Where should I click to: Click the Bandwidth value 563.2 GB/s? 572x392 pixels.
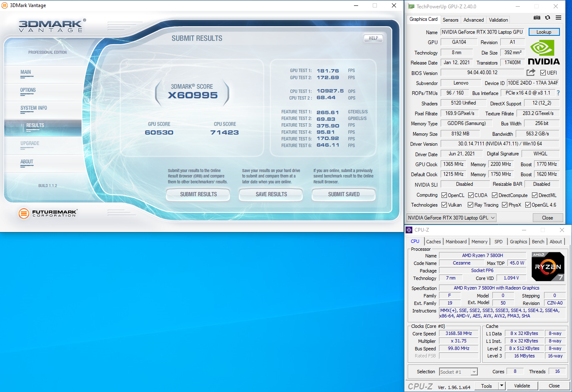[x=537, y=134]
